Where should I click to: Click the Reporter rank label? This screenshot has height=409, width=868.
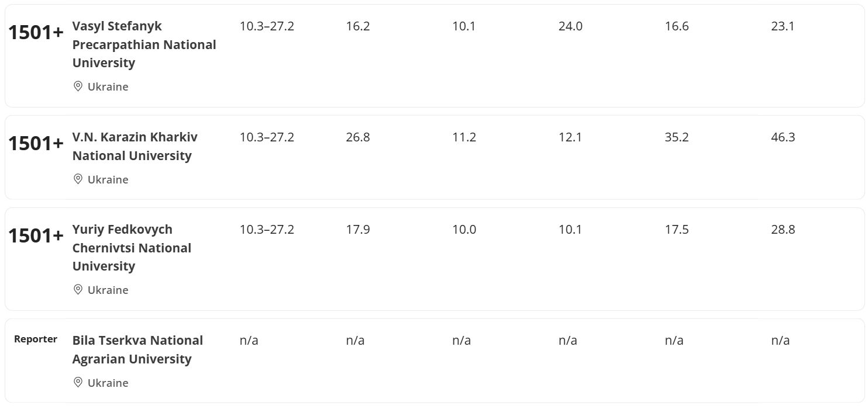(36, 339)
